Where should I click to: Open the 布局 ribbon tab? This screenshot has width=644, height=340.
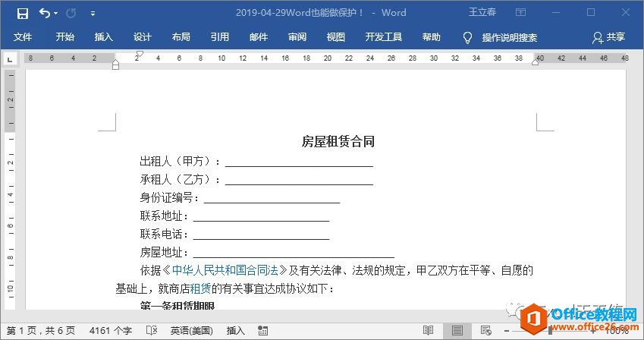tap(181, 37)
